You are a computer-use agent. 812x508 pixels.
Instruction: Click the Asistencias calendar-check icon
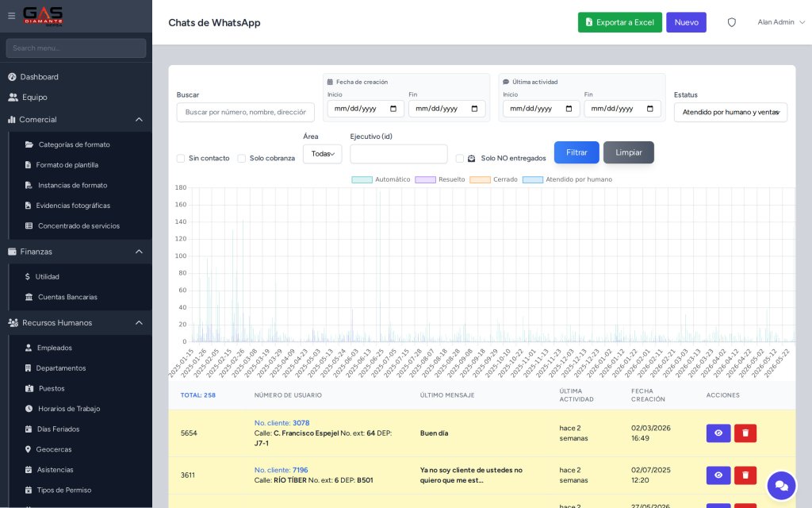point(29,470)
